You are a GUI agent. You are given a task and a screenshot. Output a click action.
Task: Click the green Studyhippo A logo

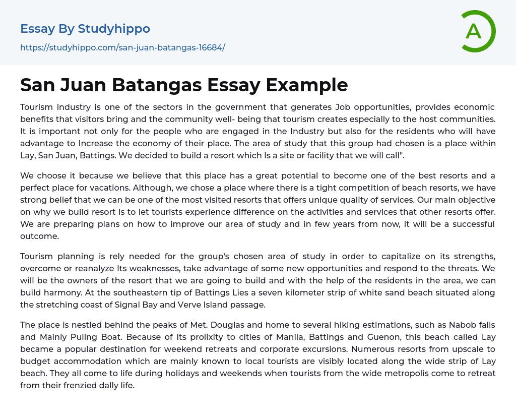coord(478,31)
